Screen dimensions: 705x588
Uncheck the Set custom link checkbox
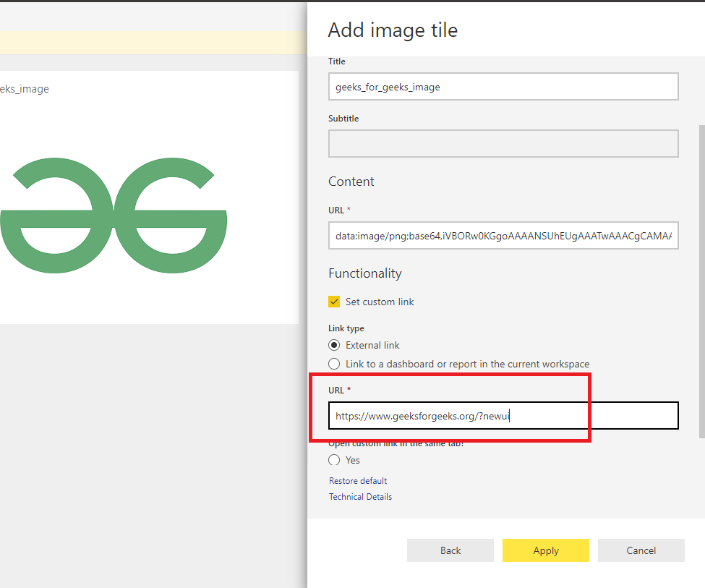(x=334, y=302)
